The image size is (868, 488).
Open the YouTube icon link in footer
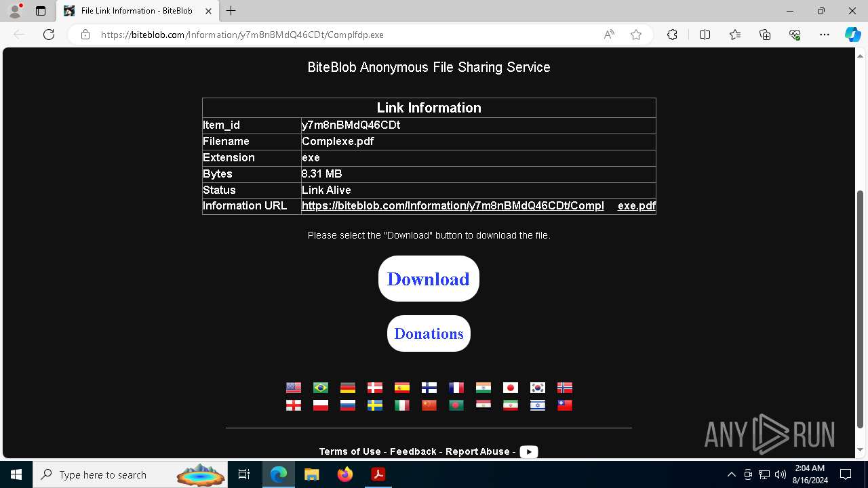coord(529,452)
